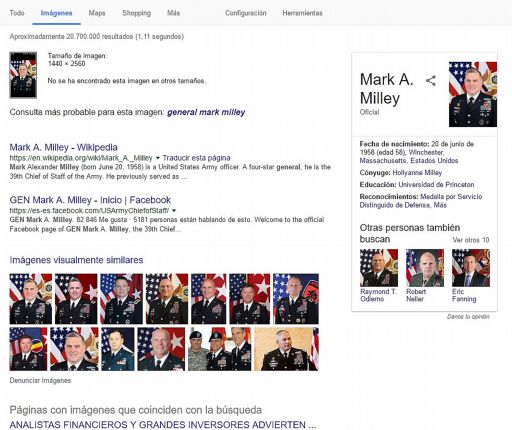
Task: Open GEN Mark A. Milley Facebook result
Action: 90,200
